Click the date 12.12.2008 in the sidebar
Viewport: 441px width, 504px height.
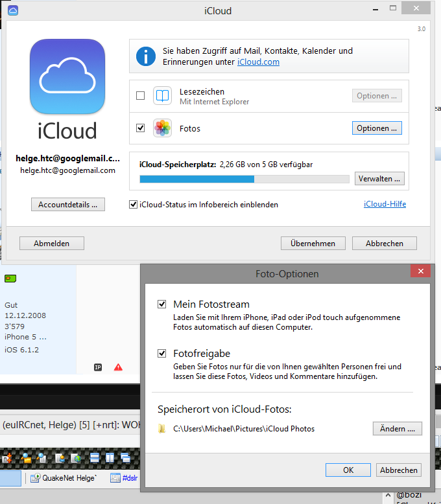(25, 315)
